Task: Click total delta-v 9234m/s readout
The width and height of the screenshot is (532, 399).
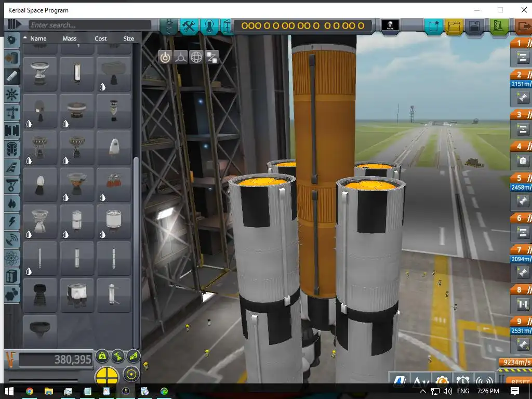Action: 516,362
